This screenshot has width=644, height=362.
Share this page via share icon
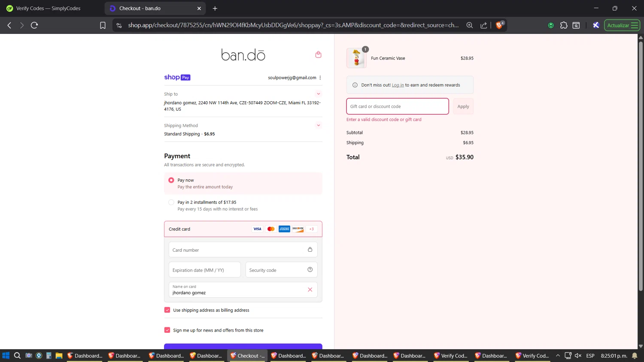coord(484,25)
